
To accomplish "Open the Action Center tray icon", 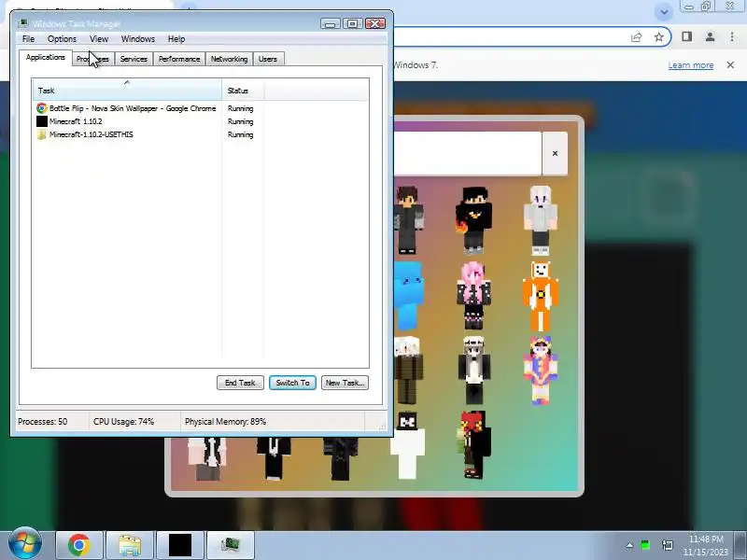I will coord(668,545).
